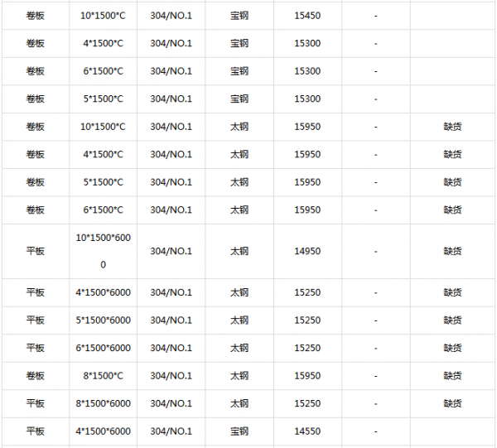Screen dimensions: 497x448
Task: Select the dash cell in the 15450 row
Action: tap(375, 16)
